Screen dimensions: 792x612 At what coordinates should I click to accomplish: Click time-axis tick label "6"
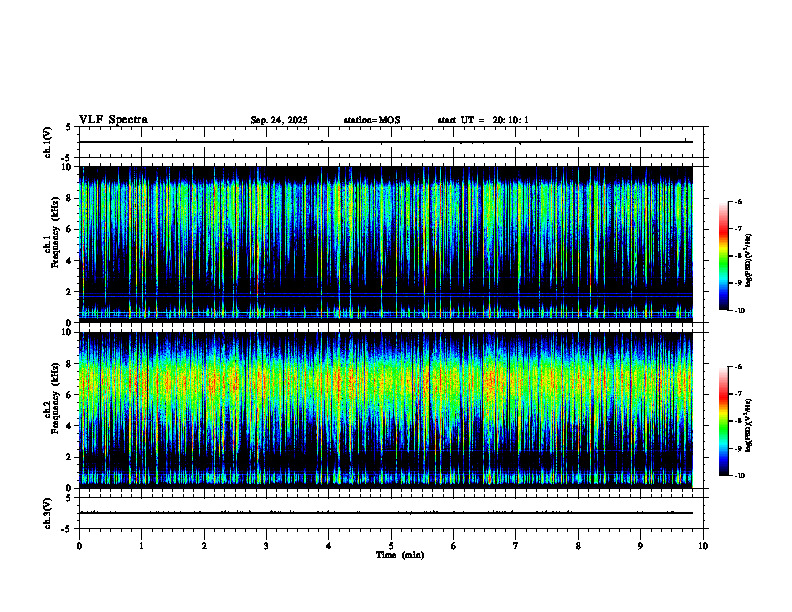coord(453,546)
